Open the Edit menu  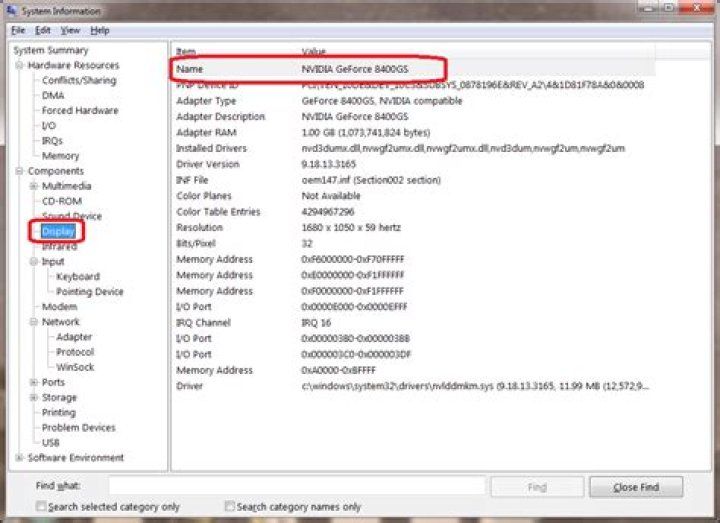[x=43, y=31]
